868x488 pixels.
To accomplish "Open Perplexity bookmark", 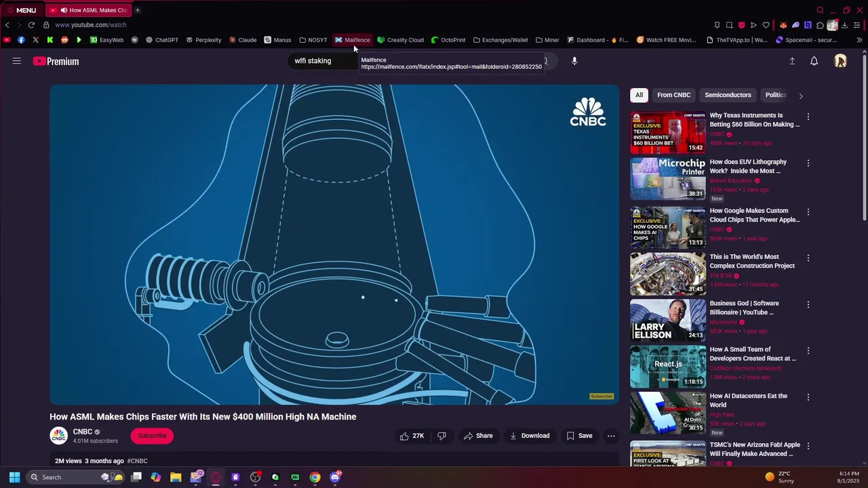I will pyautogui.click(x=203, y=40).
